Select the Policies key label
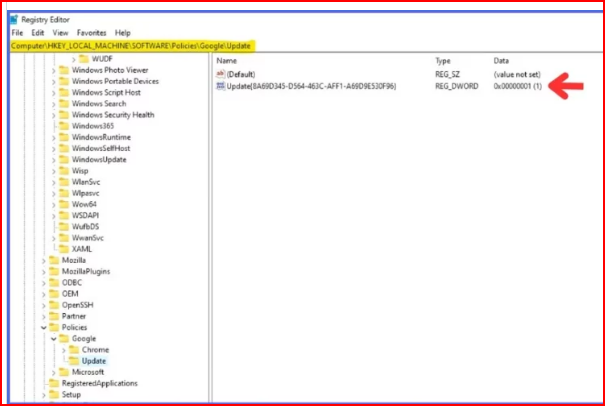The image size is (605, 406). pyautogui.click(x=74, y=328)
